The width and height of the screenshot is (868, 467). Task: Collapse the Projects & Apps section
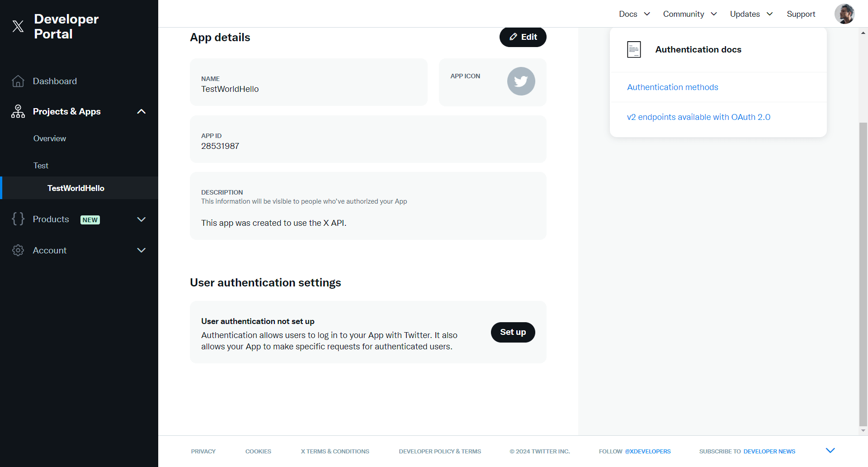141,111
